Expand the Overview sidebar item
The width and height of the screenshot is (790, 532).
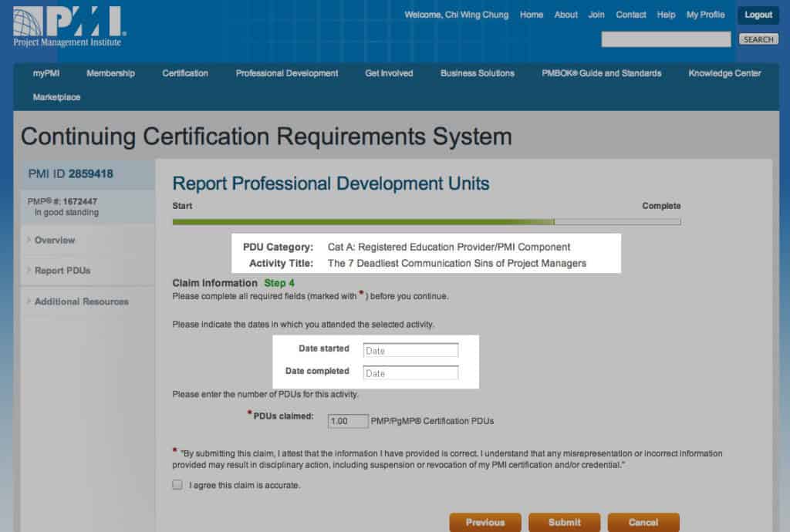click(x=55, y=240)
